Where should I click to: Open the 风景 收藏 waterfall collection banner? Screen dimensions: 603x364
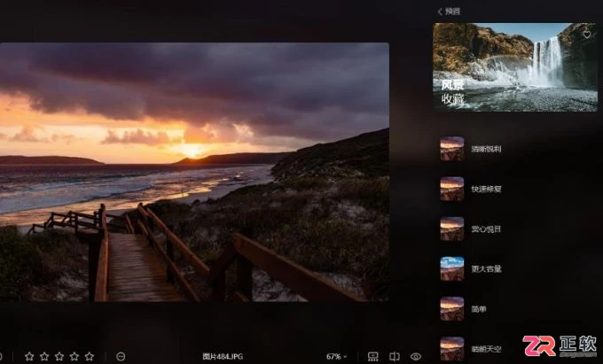(515, 67)
